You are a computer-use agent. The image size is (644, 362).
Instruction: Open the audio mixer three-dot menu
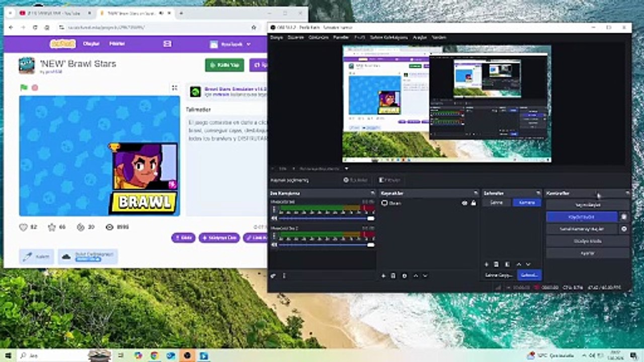[284, 276]
